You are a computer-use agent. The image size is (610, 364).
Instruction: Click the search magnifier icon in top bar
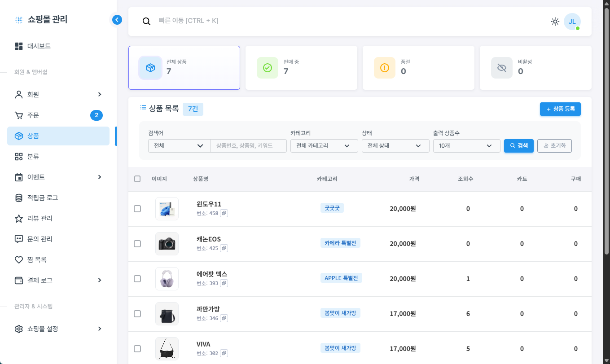click(146, 22)
